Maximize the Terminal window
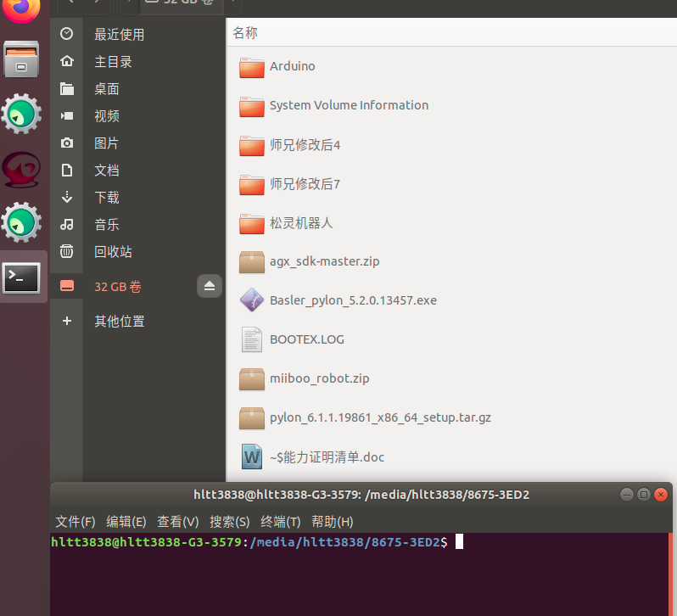Image resolution: width=677 pixels, height=616 pixels. (644, 495)
